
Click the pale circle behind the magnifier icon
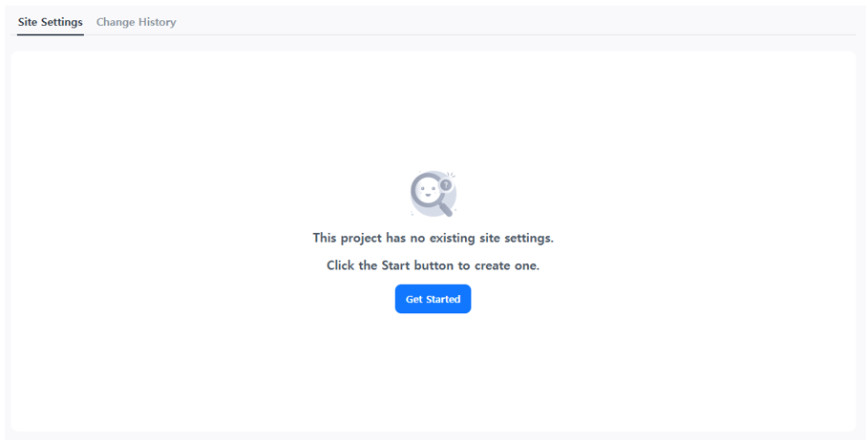(x=435, y=195)
